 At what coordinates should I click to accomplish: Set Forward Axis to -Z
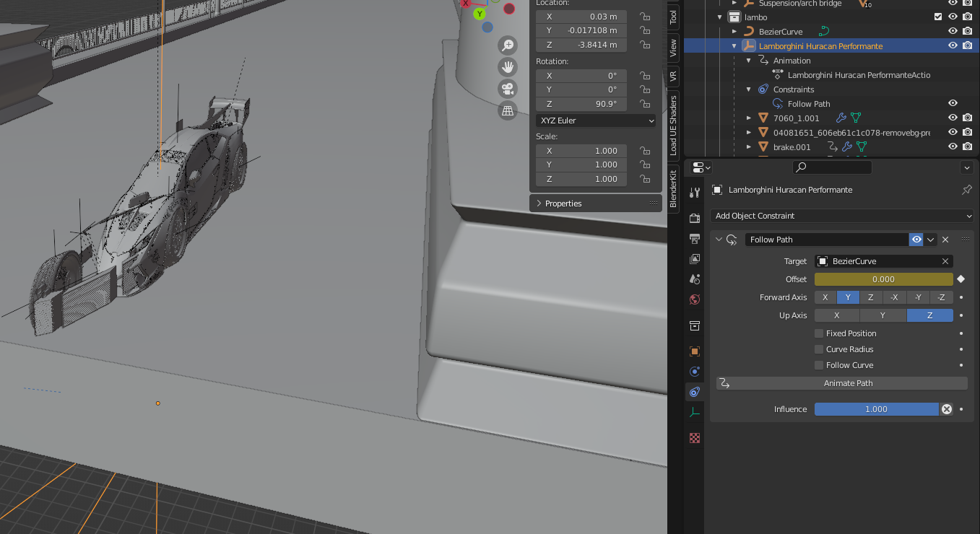[942, 297]
